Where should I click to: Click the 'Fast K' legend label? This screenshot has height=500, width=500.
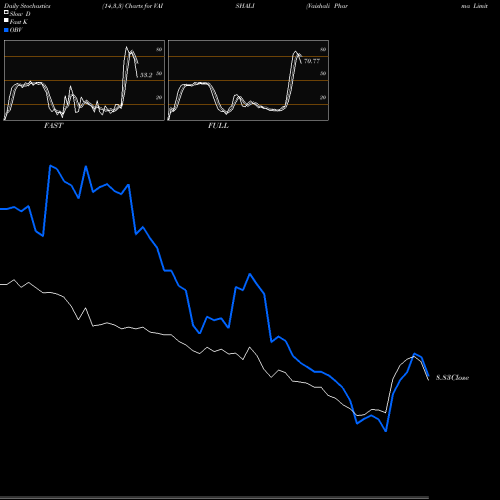(x=19, y=22)
